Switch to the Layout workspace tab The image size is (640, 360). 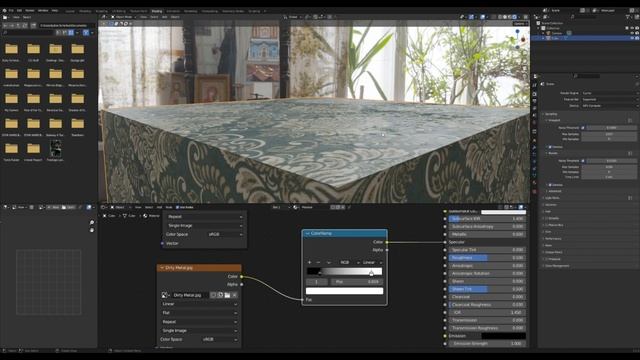(70, 11)
